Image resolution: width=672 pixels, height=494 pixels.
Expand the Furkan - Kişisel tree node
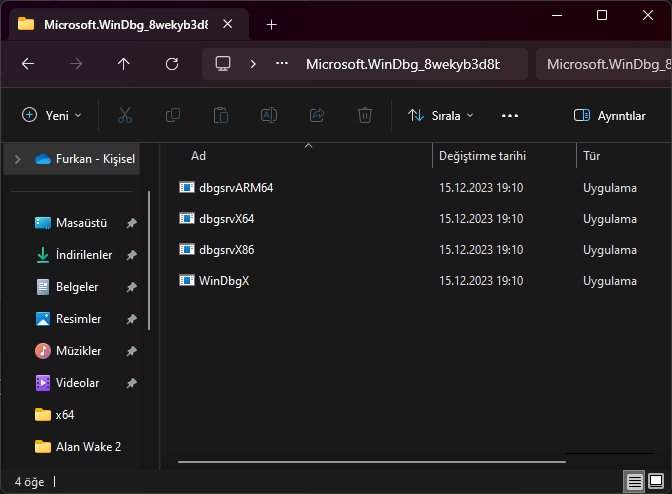click(x=17, y=158)
